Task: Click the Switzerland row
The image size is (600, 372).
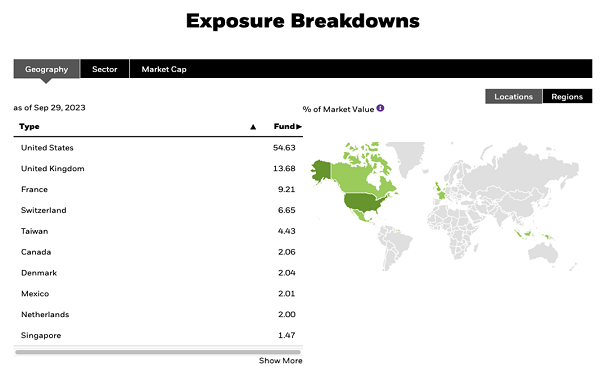Action: tap(158, 210)
